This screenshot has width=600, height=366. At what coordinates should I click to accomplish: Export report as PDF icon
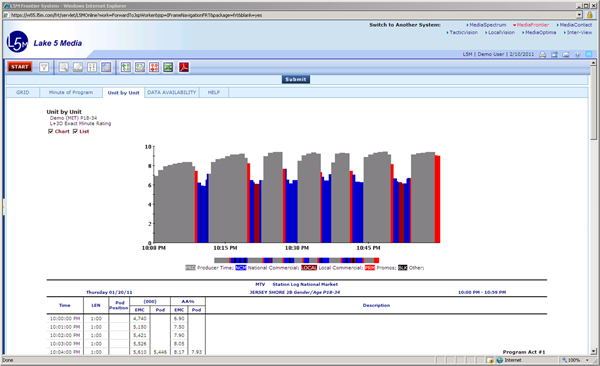184,67
